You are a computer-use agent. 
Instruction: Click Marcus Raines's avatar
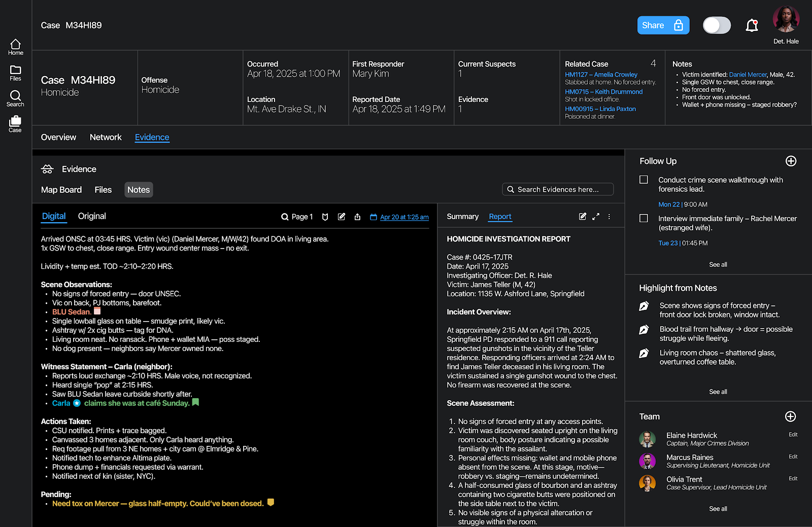647,461
